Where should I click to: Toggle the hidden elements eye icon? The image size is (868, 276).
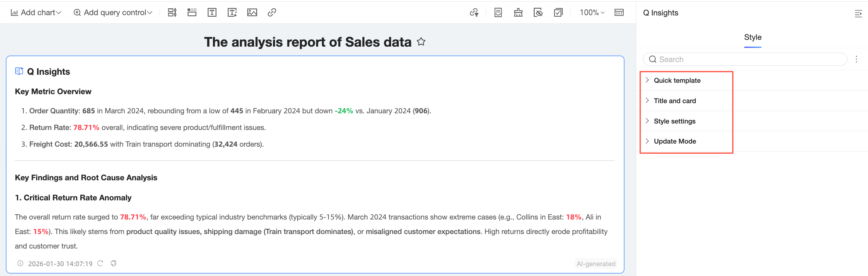click(x=538, y=12)
